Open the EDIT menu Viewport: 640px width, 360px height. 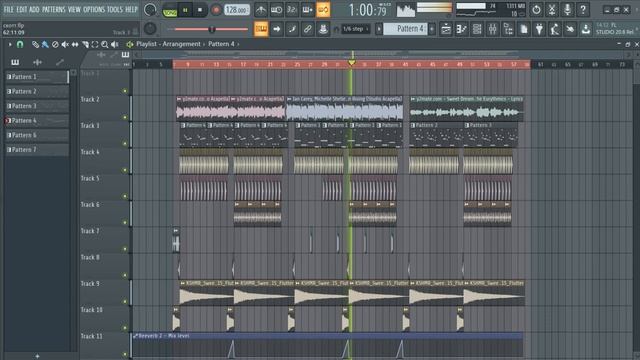tap(22, 9)
